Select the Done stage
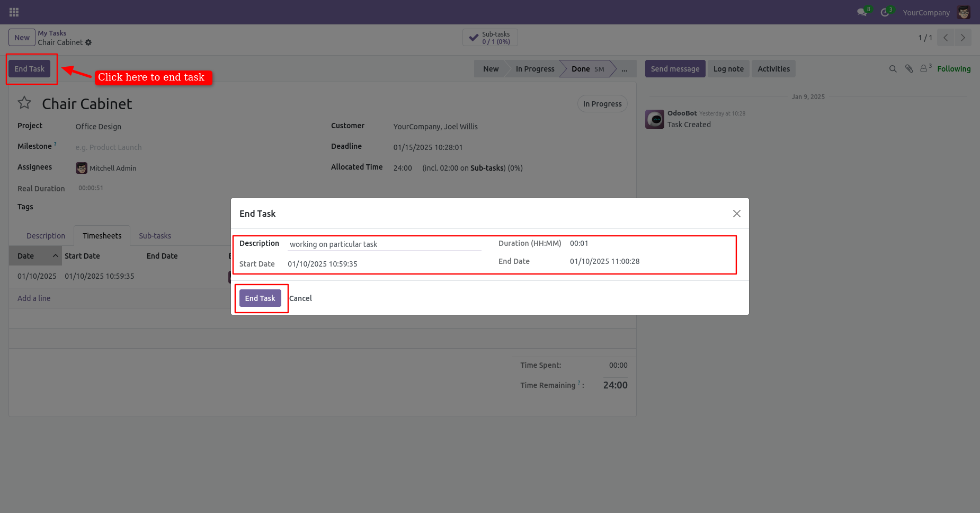Image resolution: width=980 pixels, height=513 pixels. pos(587,69)
